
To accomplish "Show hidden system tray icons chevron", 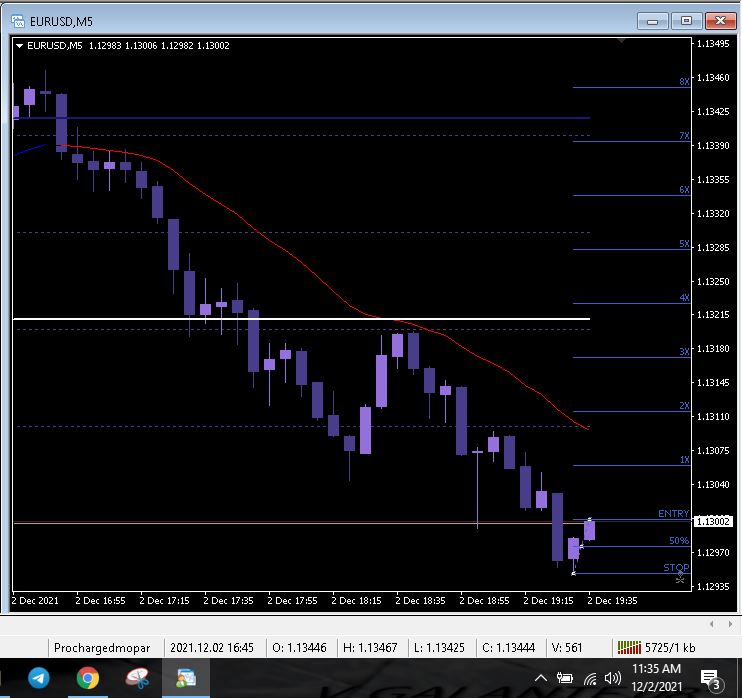I will pos(541,679).
